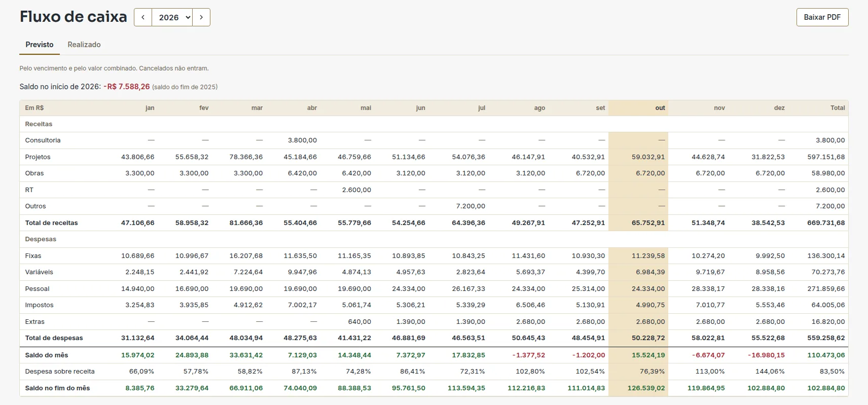Click Fixas October value 11.239,58

pos(648,256)
